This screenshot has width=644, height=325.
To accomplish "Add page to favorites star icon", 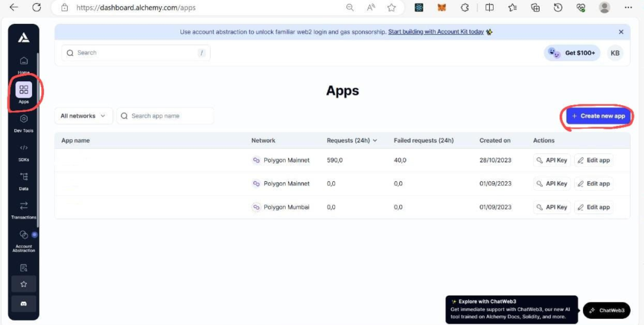I will (x=391, y=8).
